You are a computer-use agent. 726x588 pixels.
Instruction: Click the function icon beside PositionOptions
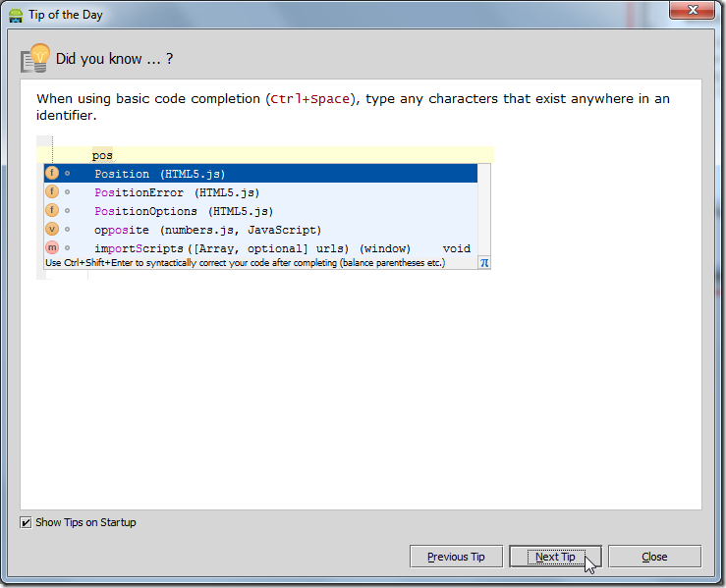(x=52, y=210)
